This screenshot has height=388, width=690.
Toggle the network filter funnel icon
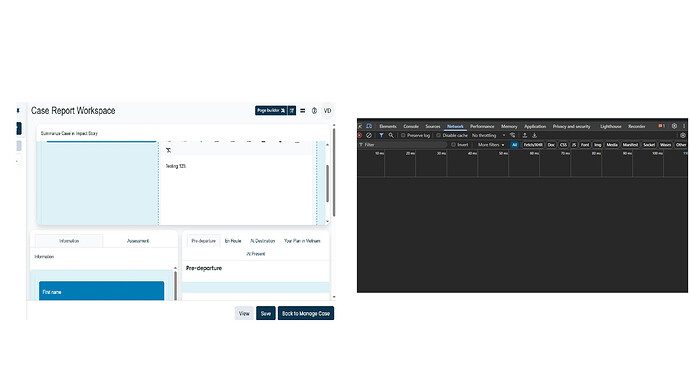click(381, 135)
